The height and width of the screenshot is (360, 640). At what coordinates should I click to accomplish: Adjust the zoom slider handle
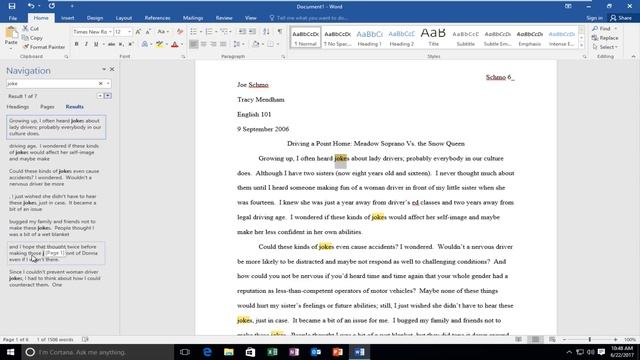click(x=589, y=340)
